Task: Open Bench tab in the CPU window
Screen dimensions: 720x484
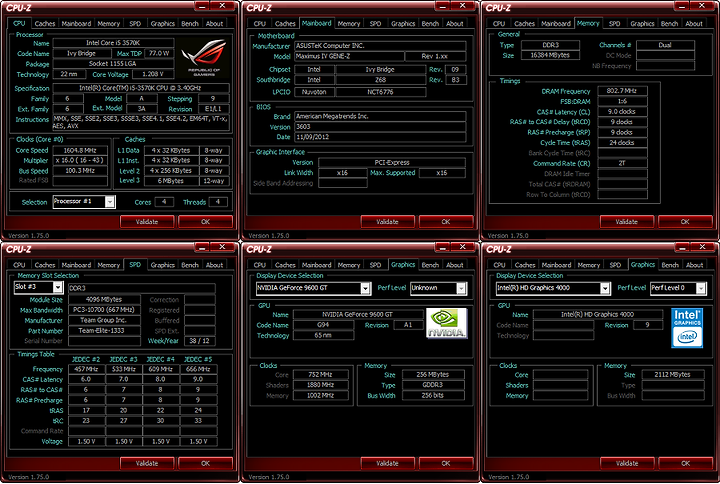Action: click(190, 23)
